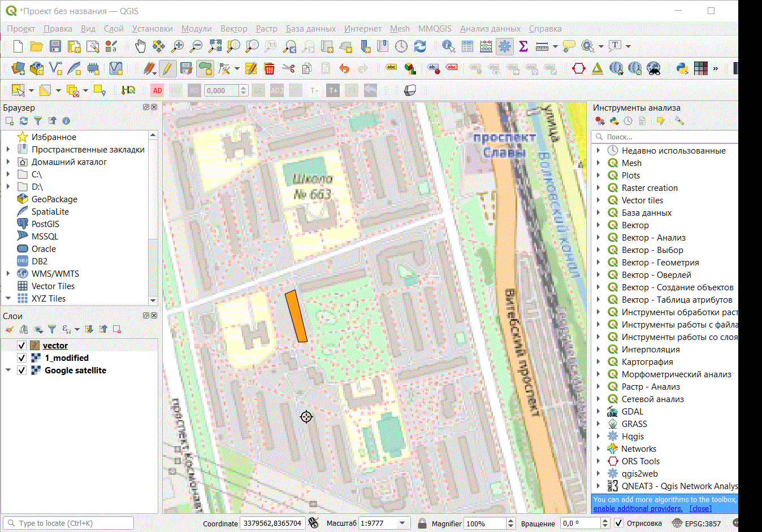Click the Save Project floppy icon

click(55, 46)
